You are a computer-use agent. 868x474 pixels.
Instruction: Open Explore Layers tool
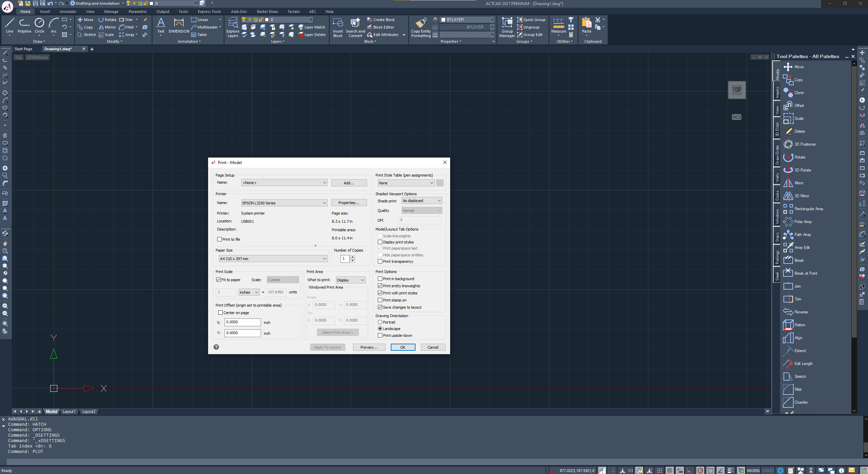click(233, 27)
